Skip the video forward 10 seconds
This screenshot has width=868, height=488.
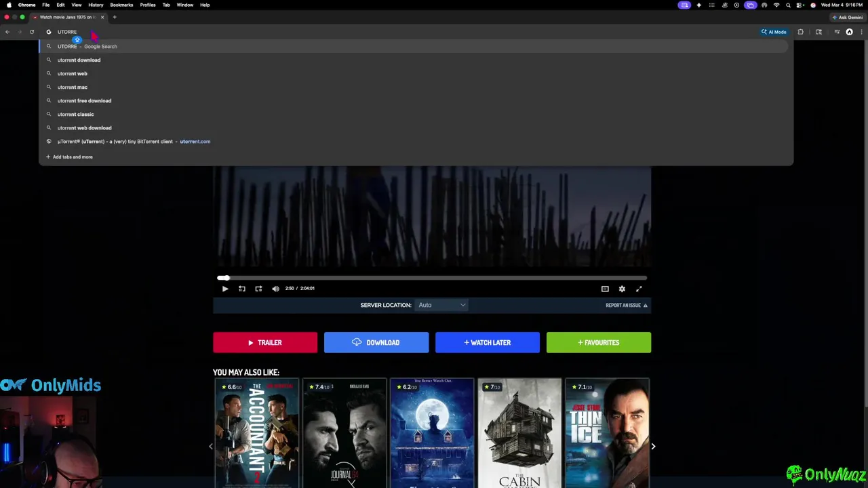click(x=258, y=289)
